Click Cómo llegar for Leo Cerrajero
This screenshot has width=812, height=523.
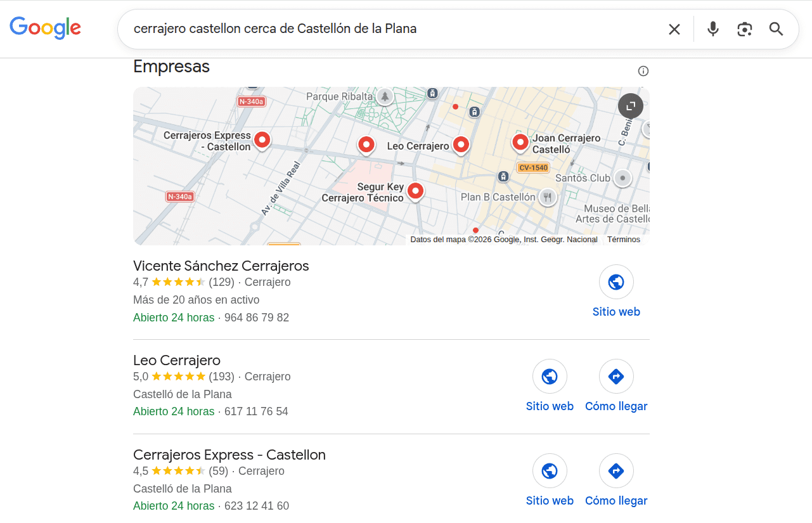[x=616, y=376]
